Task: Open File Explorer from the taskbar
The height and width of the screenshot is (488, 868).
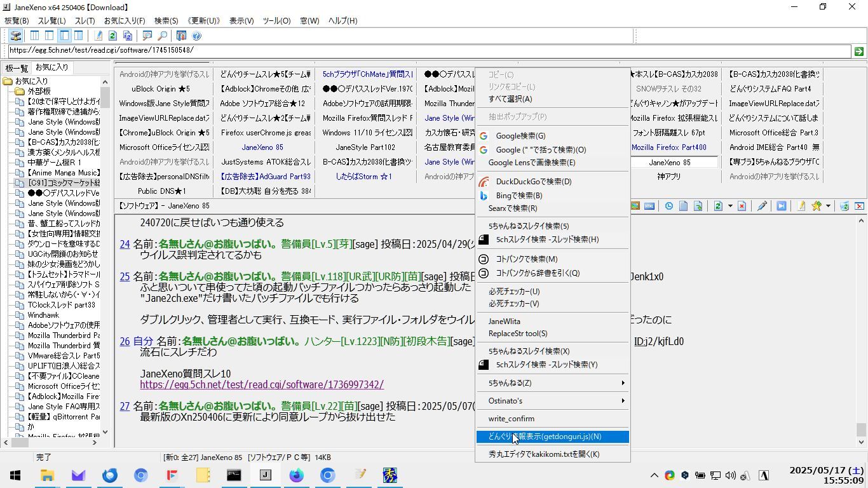Action: 47,475
